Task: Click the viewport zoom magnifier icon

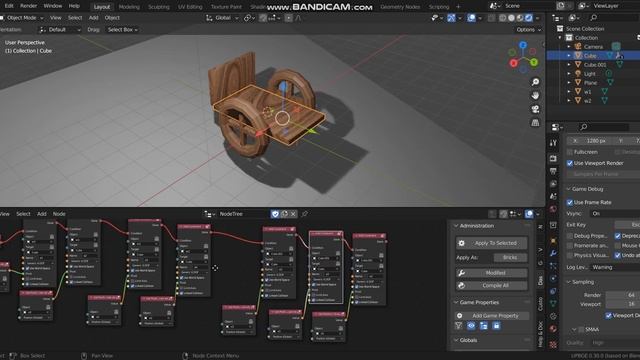Action: [x=535, y=82]
